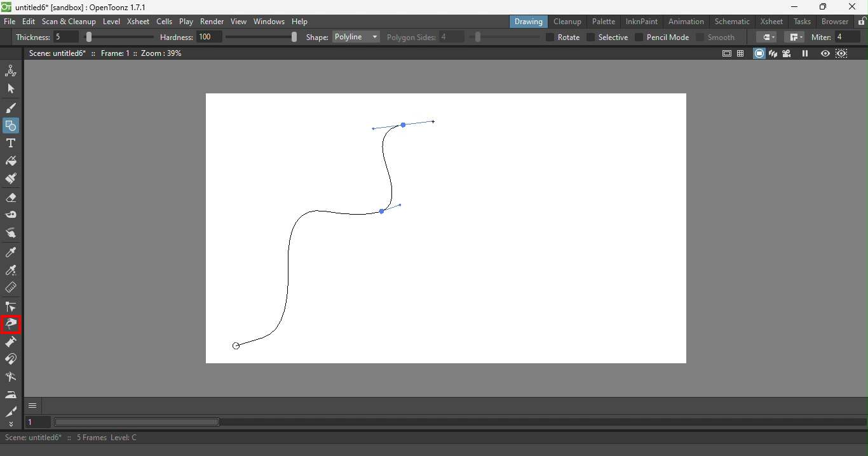Enable the 3D view in the viewer toolbar
Screen dimensions: 868x456
point(773,53)
